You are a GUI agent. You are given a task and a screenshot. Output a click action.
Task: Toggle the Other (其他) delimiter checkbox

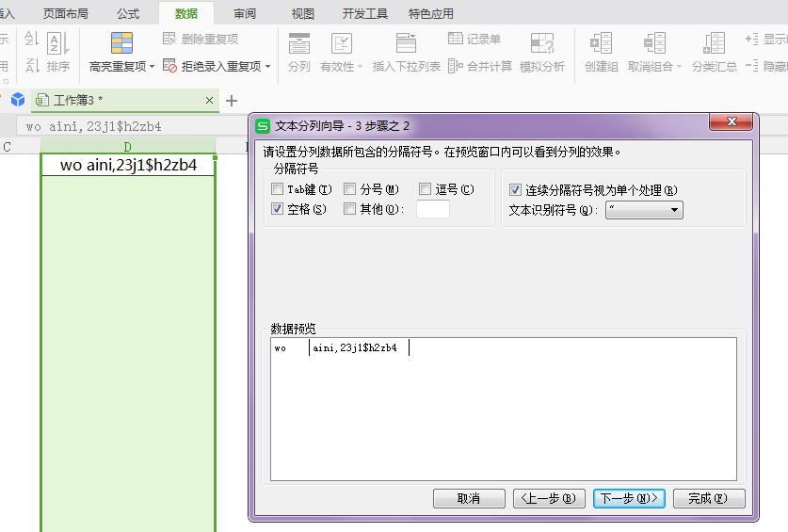pyautogui.click(x=350, y=209)
